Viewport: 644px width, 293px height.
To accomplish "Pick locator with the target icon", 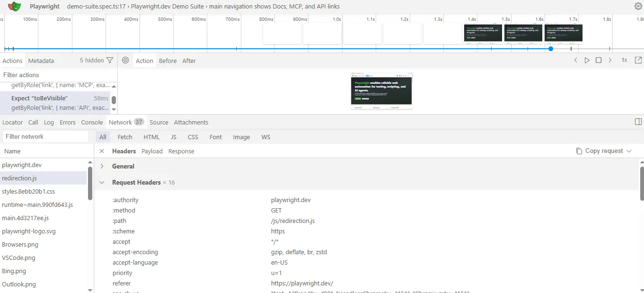I will 125,60.
